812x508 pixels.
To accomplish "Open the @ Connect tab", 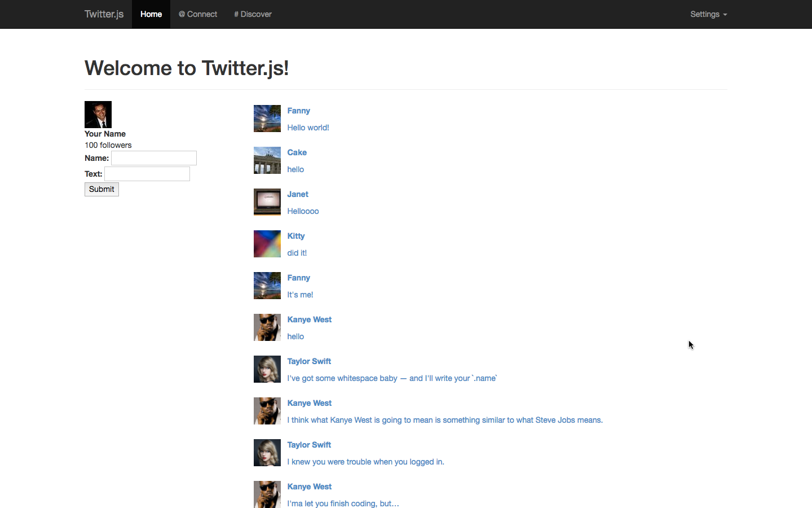I will [x=198, y=14].
